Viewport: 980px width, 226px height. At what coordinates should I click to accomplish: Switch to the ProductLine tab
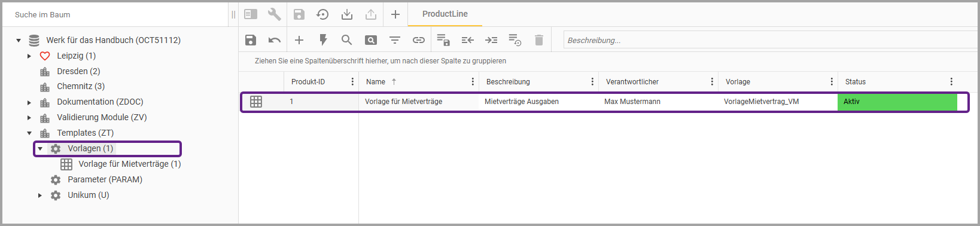445,14
